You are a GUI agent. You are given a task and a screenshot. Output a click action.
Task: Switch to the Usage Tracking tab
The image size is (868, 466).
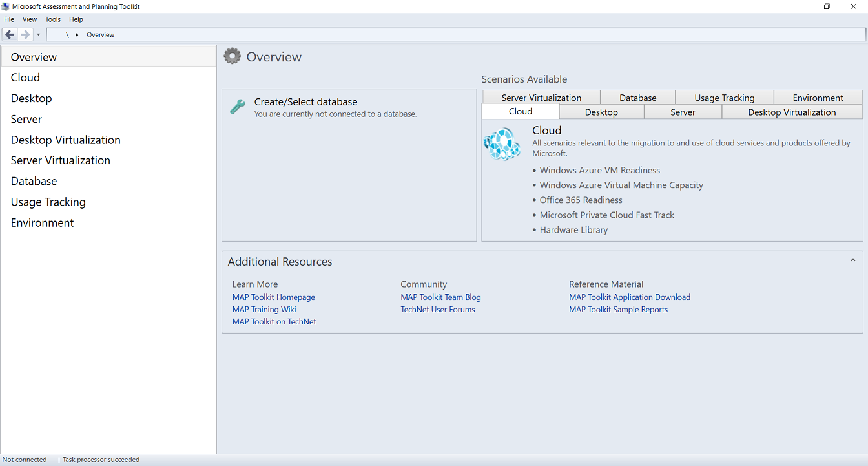[x=724, y=98]
